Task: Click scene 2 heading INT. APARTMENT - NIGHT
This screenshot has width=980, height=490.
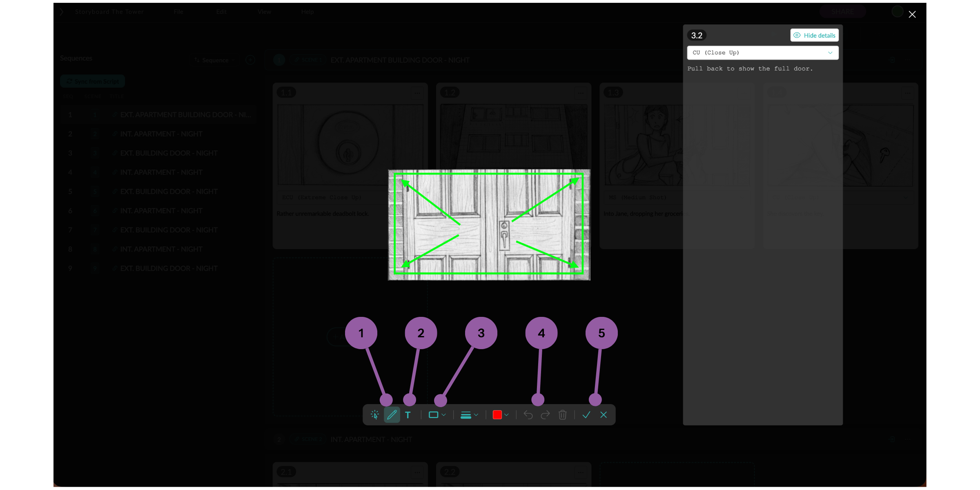Action: click(371, 439)
